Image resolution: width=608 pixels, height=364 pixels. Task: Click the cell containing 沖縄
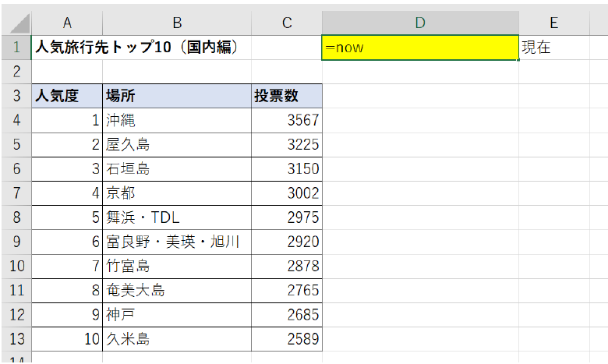(177, 121)
